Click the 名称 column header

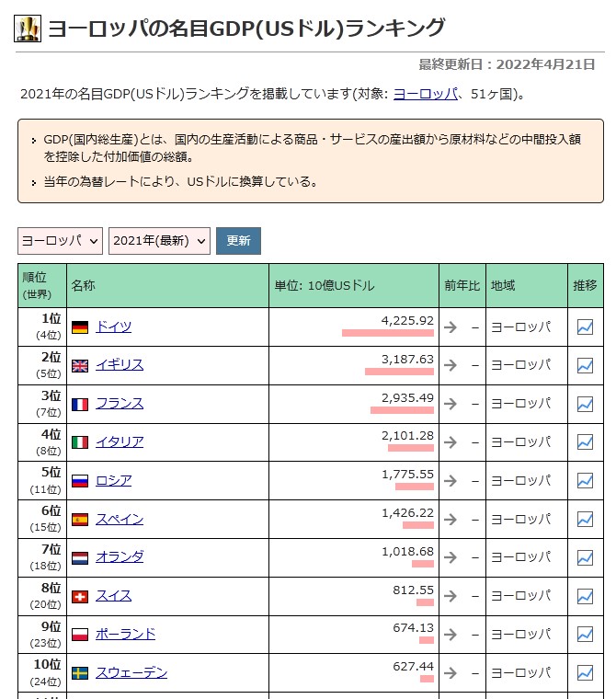pyautogui.click(x=83, y=286)
